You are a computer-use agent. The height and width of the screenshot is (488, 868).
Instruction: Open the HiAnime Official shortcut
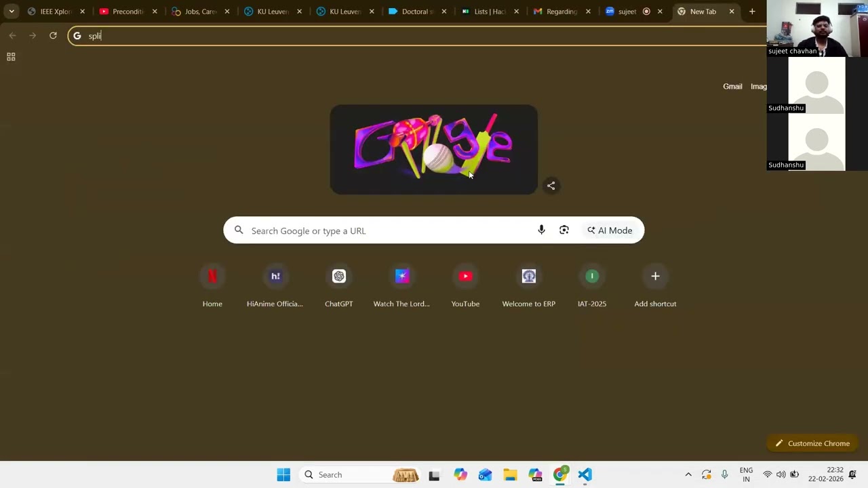click(x=275, y=286)
